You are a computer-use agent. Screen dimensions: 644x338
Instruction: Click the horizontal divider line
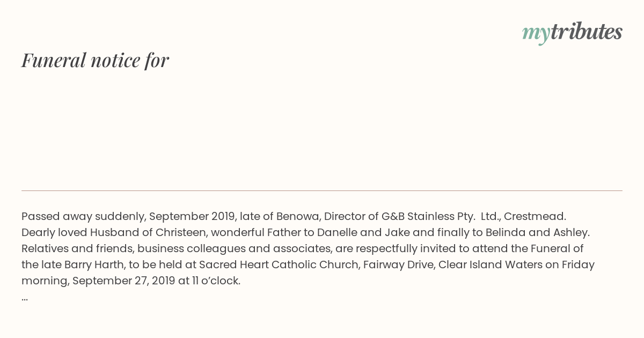click(x=322, y=190)
